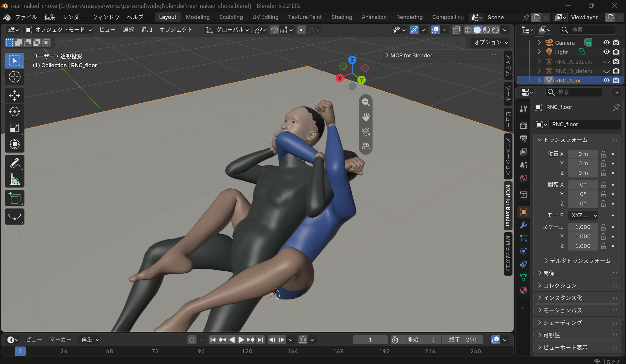The height and width of the screenshot is (364, 626).
Task: Expand the Delta Transform section
Action: (x=577, y=261)
